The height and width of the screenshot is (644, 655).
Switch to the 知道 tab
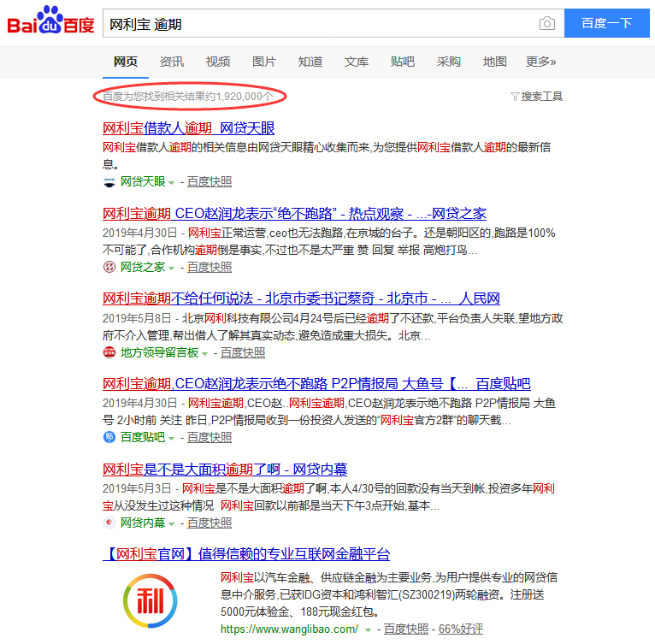pyautogui.click(x=310, y=62)
